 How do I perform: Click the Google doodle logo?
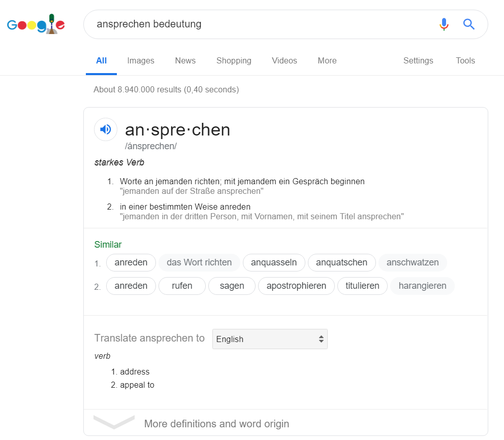coord(36,24)
